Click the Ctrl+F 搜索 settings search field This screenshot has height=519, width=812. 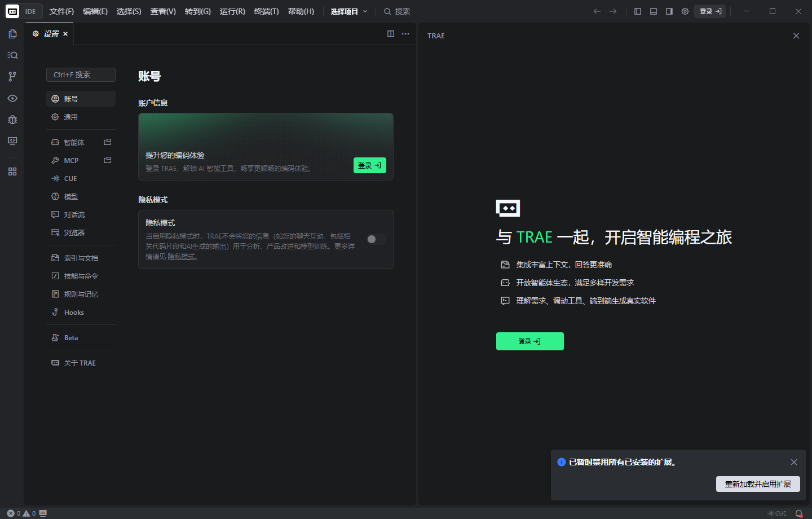point(81,74)
